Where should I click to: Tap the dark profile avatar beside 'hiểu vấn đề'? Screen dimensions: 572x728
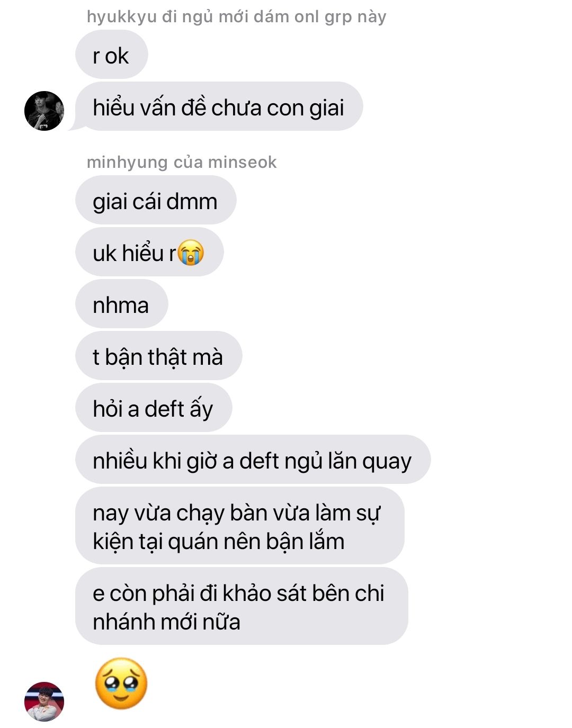click(x=44, y=111)
